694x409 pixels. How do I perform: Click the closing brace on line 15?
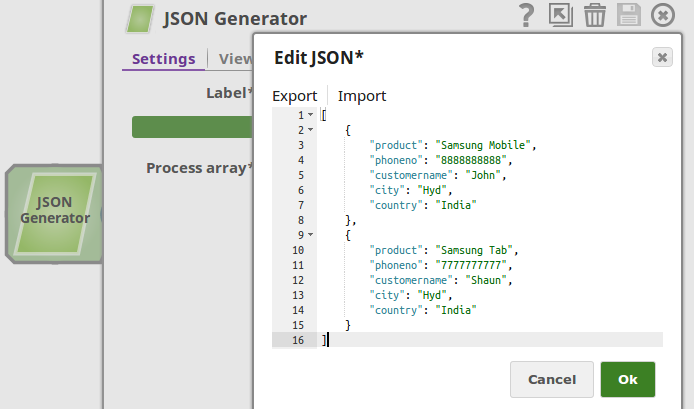pyautogui.click(x=348, y=325)
